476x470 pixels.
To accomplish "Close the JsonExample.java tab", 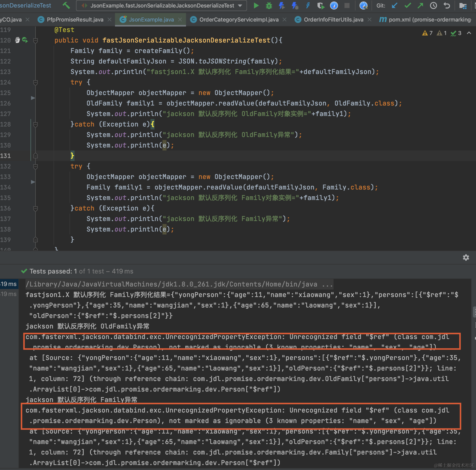I will tap(180, 19).
